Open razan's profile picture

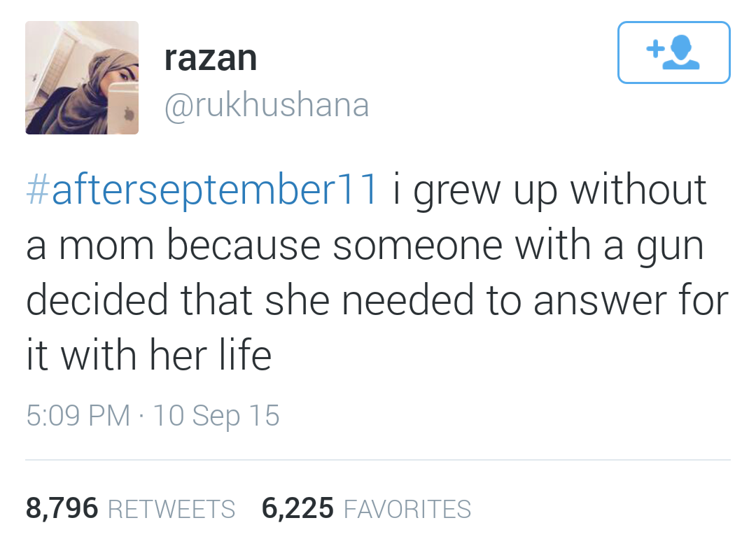point(82,78)
